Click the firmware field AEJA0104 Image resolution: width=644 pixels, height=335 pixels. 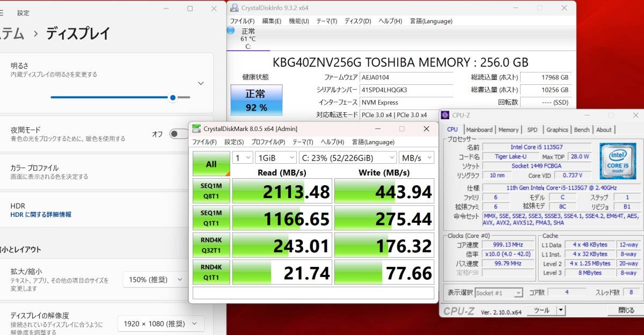pyautogui.click(x=406, y=77)
